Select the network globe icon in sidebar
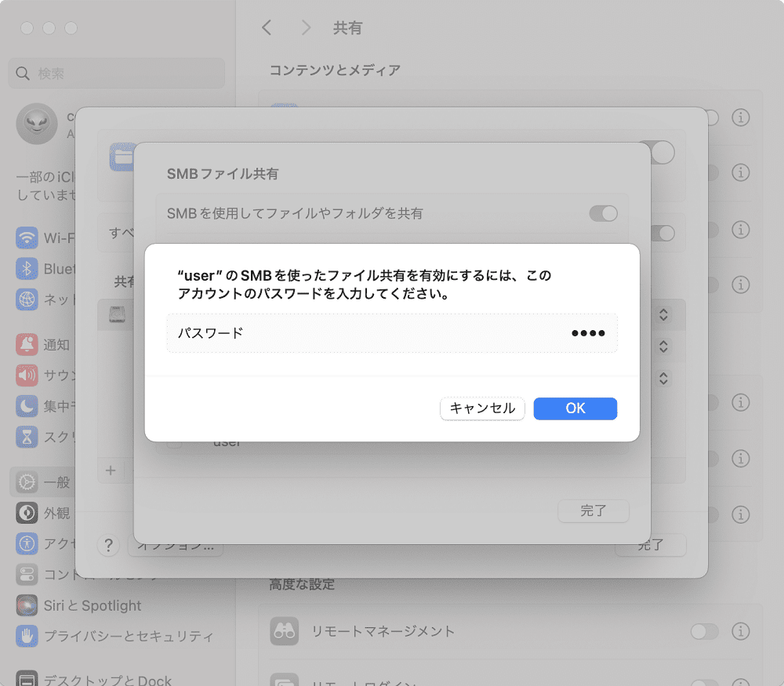784x686 pixels. [27, 299]
